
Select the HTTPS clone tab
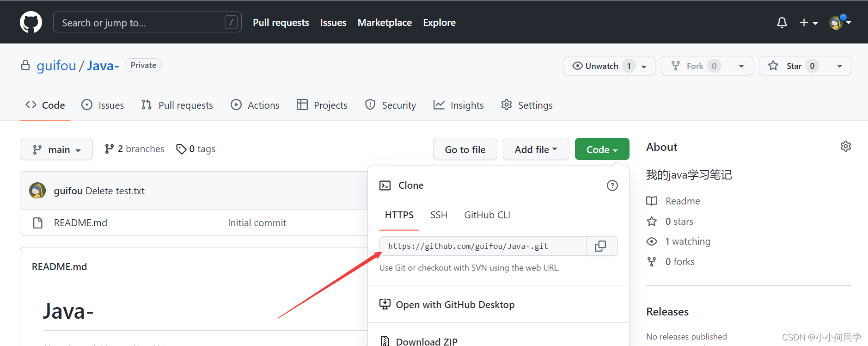(x=399, y=215)
